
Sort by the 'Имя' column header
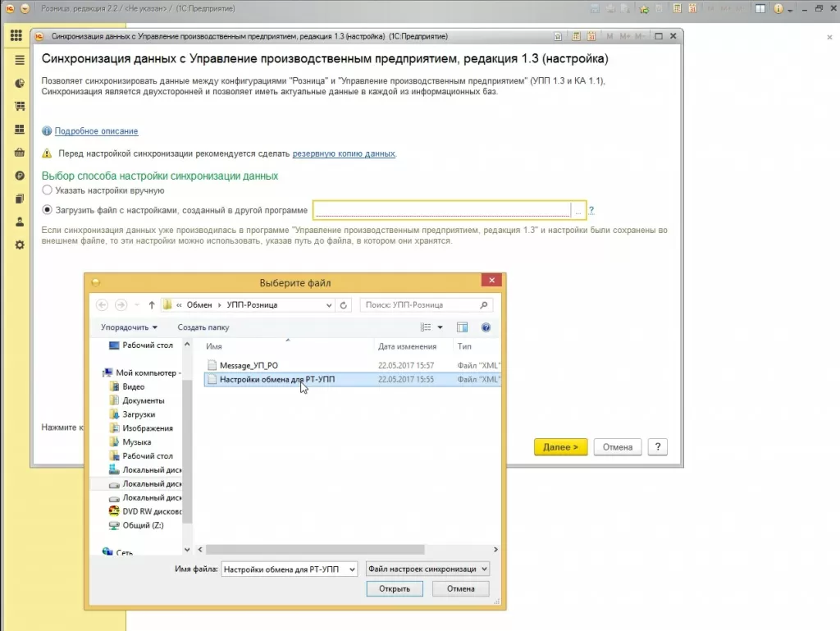[x=214, y=346]
